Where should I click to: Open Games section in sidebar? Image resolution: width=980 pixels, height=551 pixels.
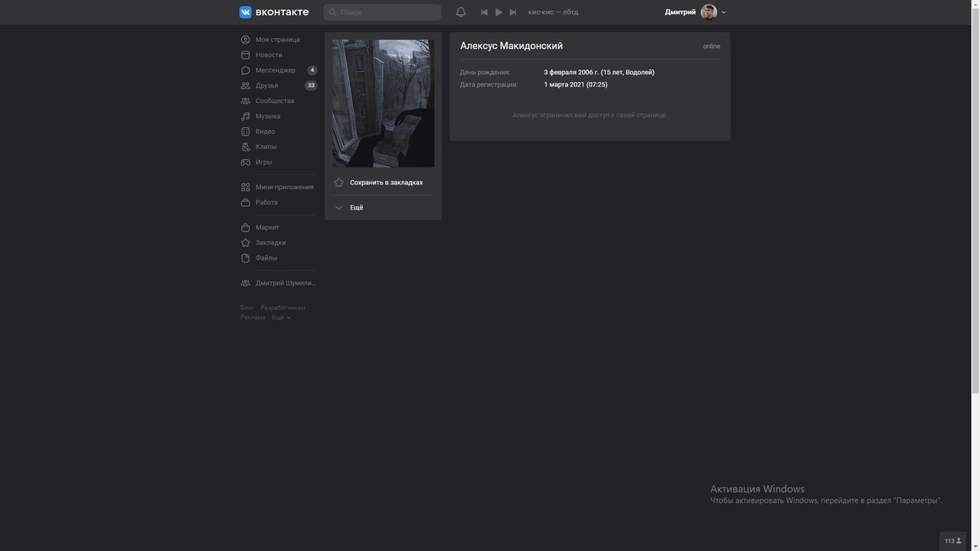click(263, 162)
